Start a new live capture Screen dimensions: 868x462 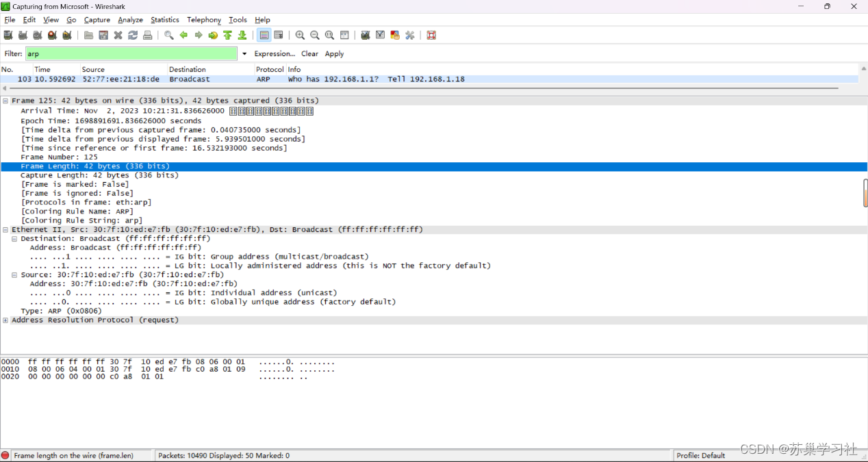[38, 35]
